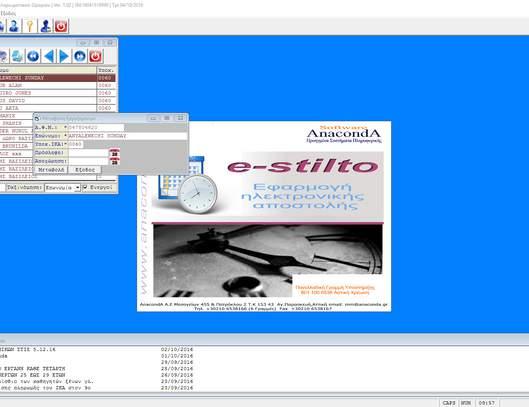Click the 09:57 clock in status bar
The image size is (529, 407).
point(486,403)
